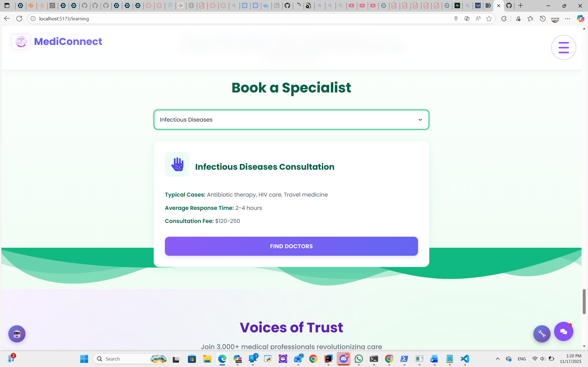The width and height of the screenshot is (588, 367).
Task: Click the MediConnect brand link
Action: pos(68,42)
